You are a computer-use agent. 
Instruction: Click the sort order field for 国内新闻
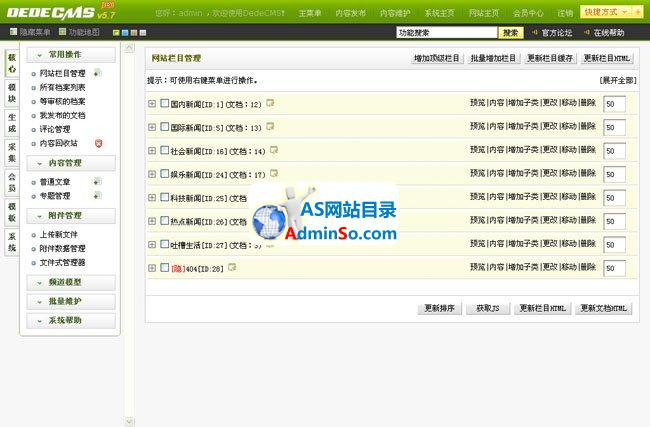tap(614, 104)
